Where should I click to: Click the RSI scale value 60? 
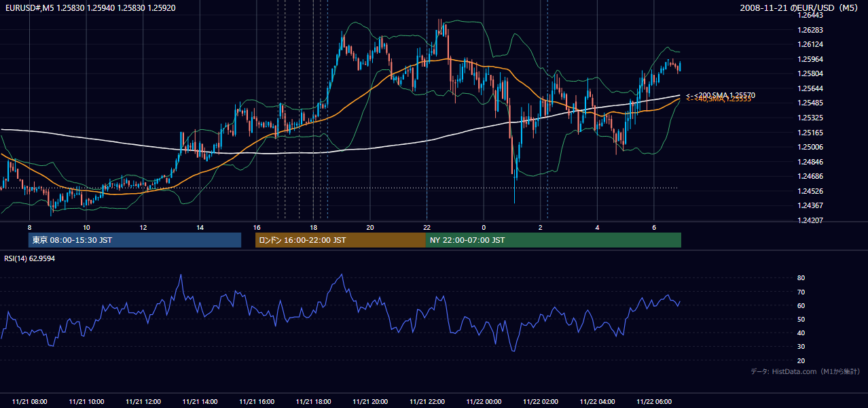(x=801, y=305)
